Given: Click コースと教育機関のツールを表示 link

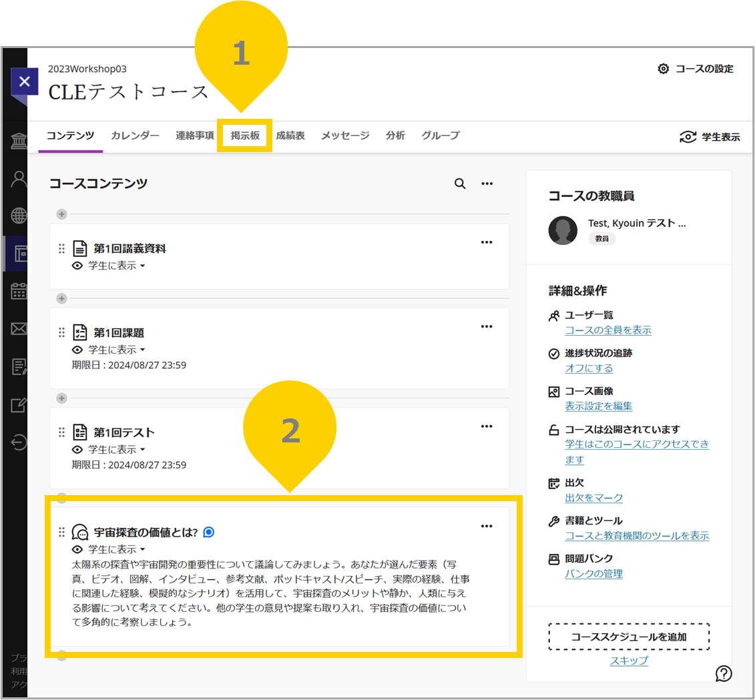Looking at the screenshot, I should 637,536.
